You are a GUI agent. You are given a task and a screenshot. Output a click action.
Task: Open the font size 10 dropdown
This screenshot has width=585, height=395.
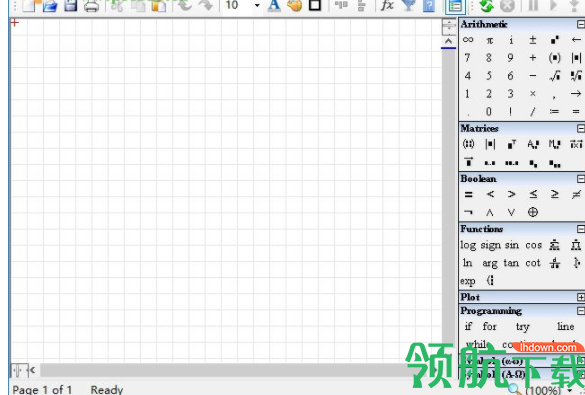[x=257, y=5]
